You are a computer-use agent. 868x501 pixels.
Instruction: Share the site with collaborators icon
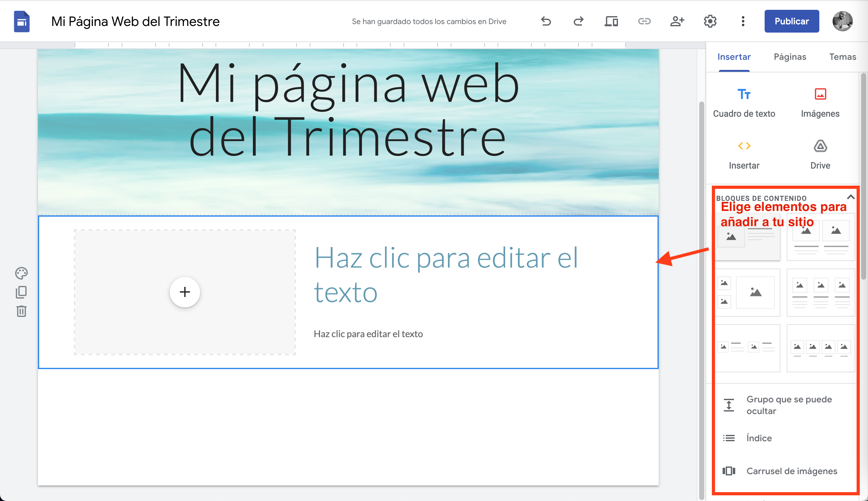click(677, 21)
